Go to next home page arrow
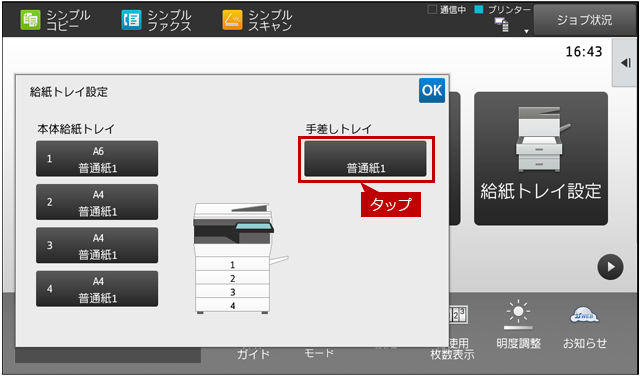This screenshot has height=376, width=640. click(x=610, y=267)
